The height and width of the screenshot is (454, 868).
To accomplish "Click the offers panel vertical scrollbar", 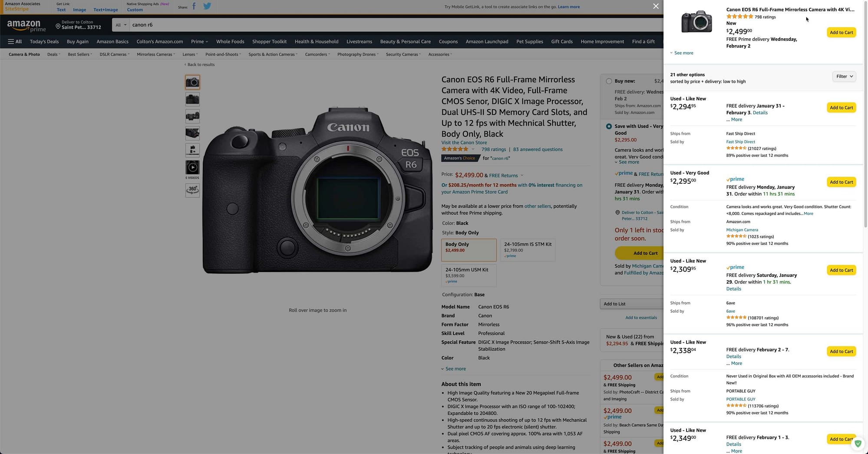I will pyautogui.click(x=865, y=115).
